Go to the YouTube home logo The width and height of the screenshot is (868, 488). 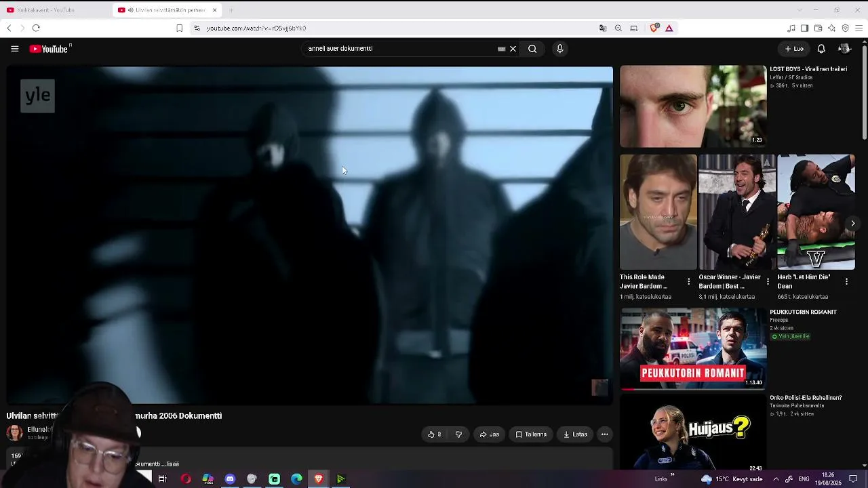(50, 49)
